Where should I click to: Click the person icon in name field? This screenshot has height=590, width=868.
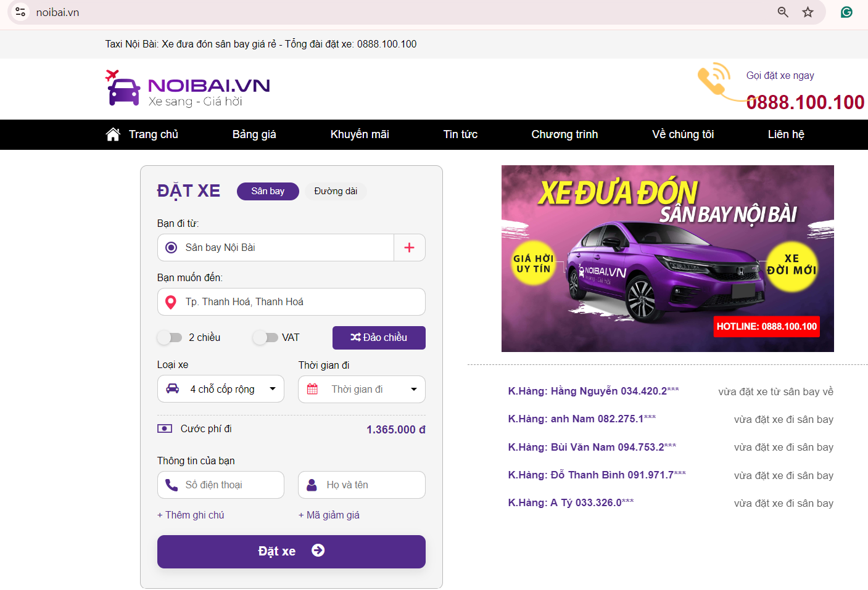[x=312, y=485]
